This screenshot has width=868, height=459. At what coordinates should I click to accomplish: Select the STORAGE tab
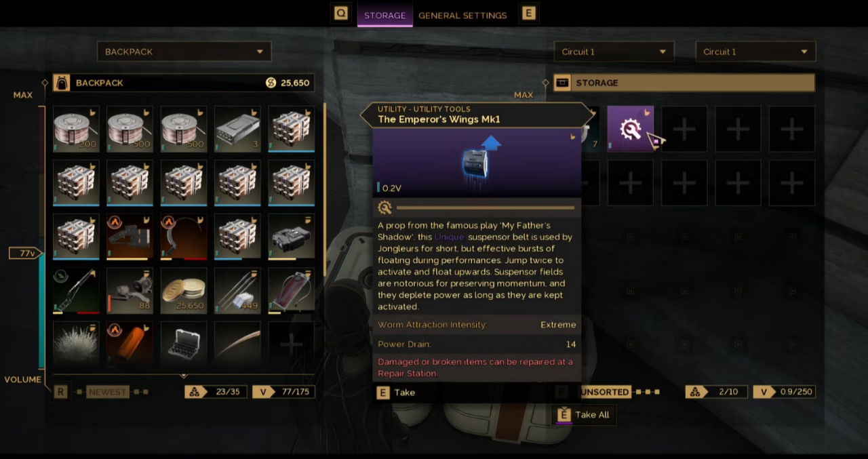point(384,15)
